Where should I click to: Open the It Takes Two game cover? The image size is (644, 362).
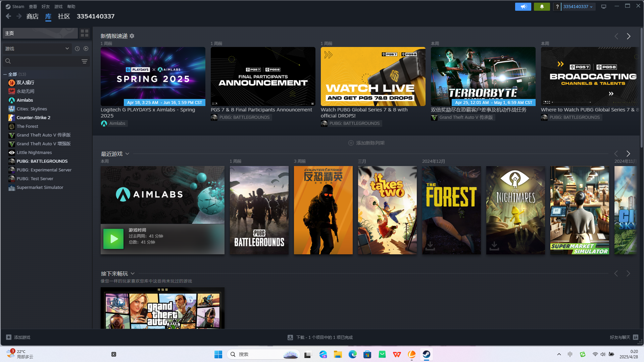387,210
